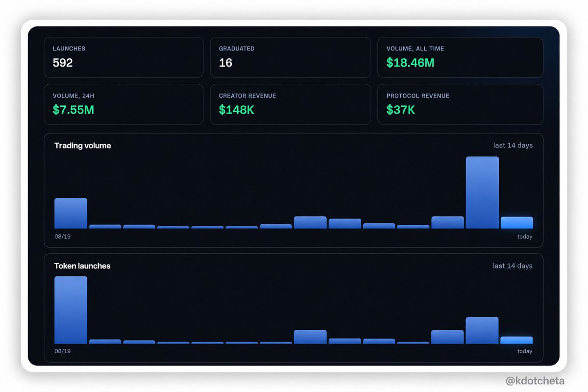Select the graduated count 16
The width and height of the screenshot is (588, 392).
pyautogui.click(x=225, y=63)
